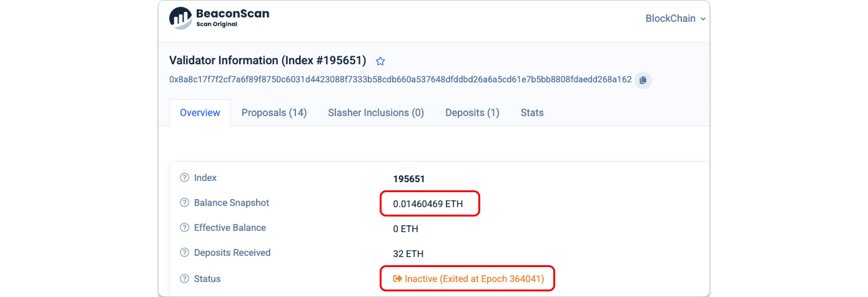Favorite the validator with the star icon
This screenshot has width=868, height=297.
coord(380,61)
